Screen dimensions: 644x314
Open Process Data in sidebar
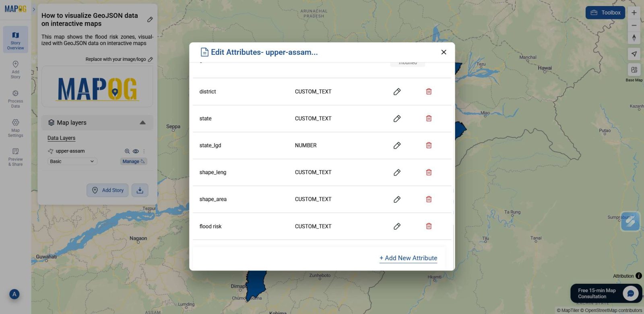[15, 99]
